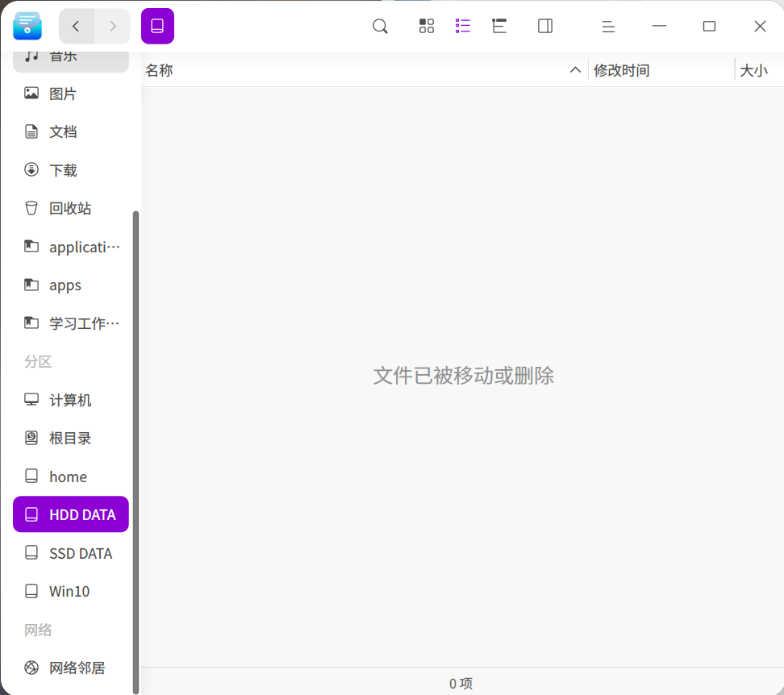Open the applicati… bookmark folder

coord(71,247)
